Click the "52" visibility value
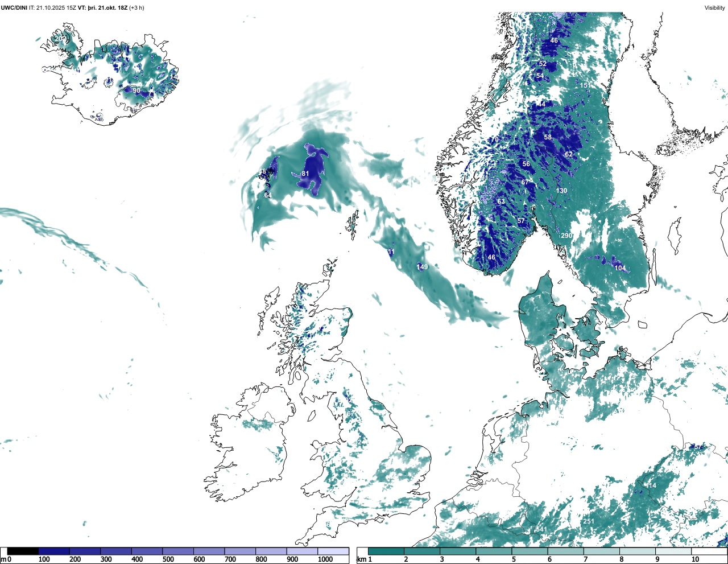 pyautogui.click(x=543, y=64)
